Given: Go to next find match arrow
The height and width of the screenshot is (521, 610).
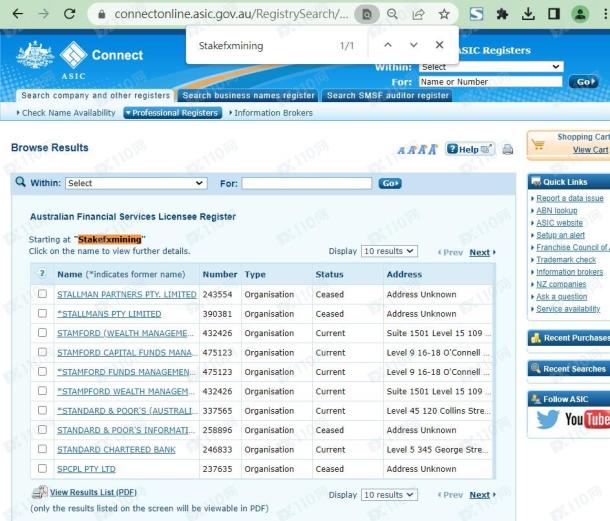Looking at the screenshot, I should pyautogui.click(x=414, y=45).
